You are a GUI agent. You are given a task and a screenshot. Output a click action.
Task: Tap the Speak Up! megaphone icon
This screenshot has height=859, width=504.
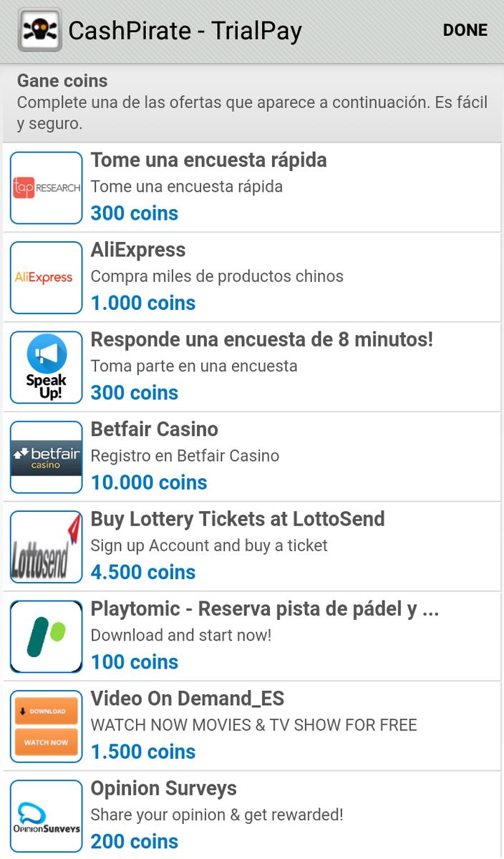click(47, 367)
